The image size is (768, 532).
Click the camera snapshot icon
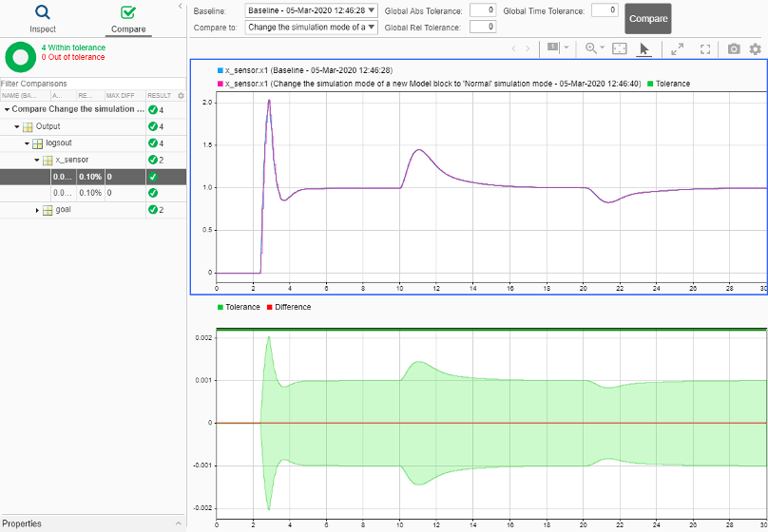coord(734,48)
